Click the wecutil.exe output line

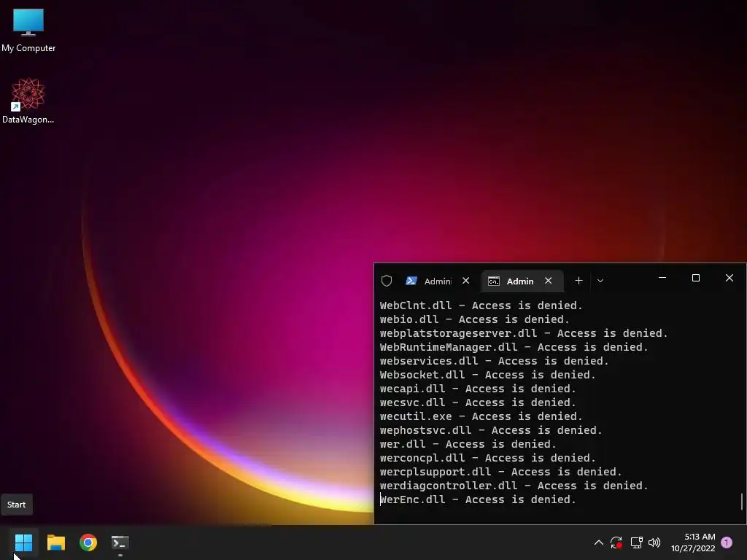coord(481,416)
